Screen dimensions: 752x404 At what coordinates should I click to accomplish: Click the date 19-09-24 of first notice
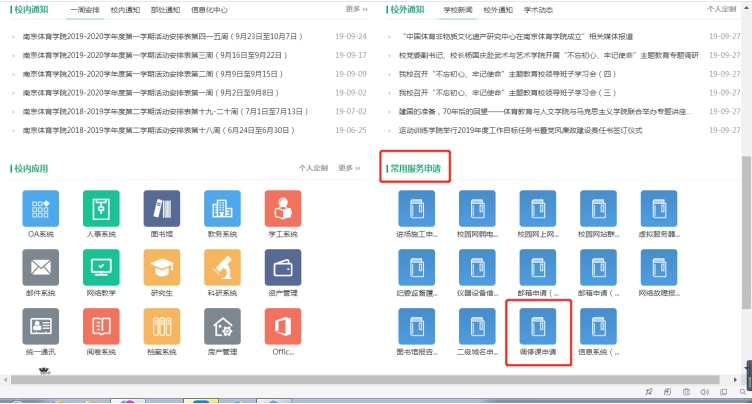(351, 36)
